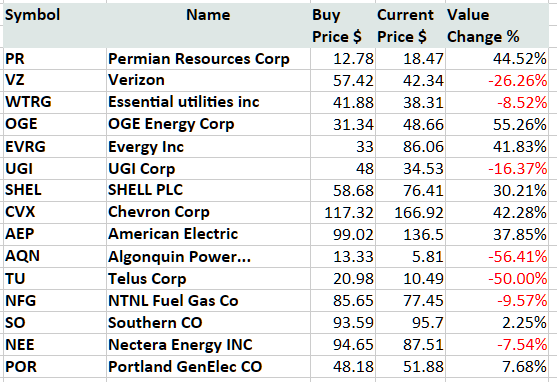Viewport: 557px width, 382px height.
Task: Click the Buy Price $ header cell
Action: 343,26
